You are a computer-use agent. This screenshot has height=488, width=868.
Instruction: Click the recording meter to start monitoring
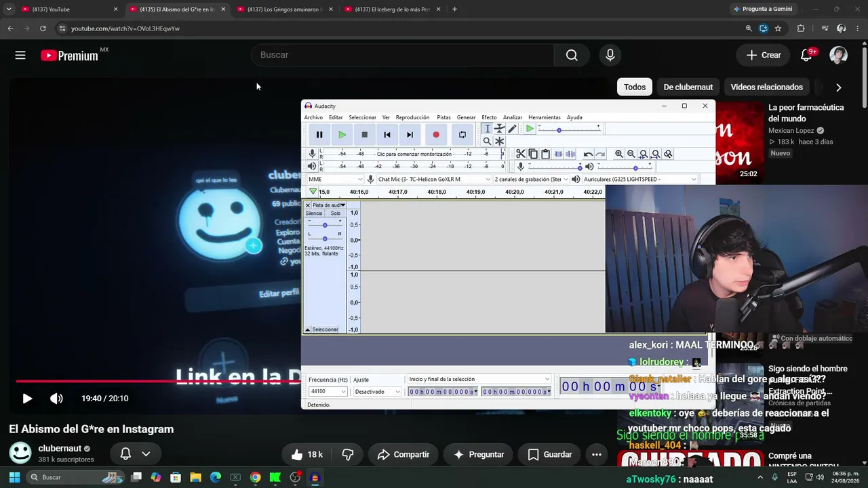click(414, 154)
